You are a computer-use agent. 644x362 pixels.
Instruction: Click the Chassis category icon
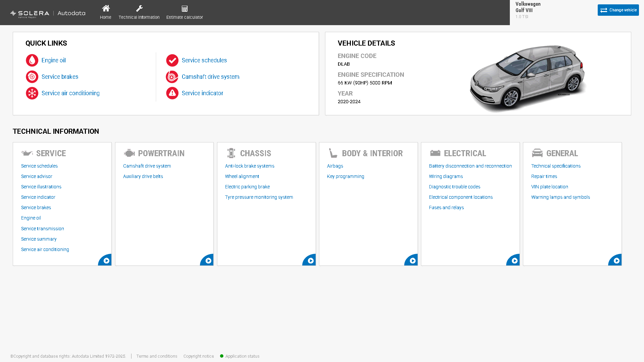231,153
